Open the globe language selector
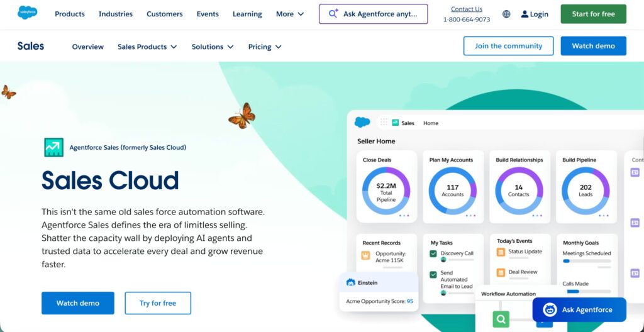The height and width of the screenshot is (332, 644). tap(506, 14)
